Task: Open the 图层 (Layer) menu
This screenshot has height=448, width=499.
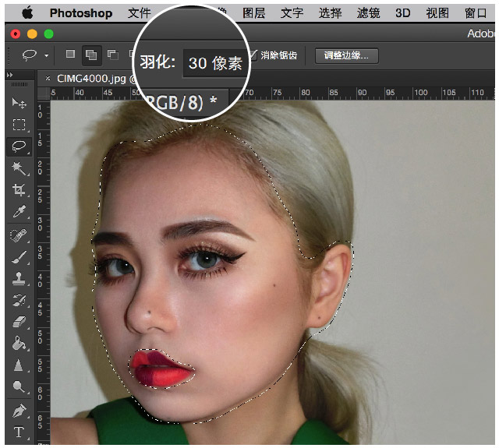Action: point(254,13)
